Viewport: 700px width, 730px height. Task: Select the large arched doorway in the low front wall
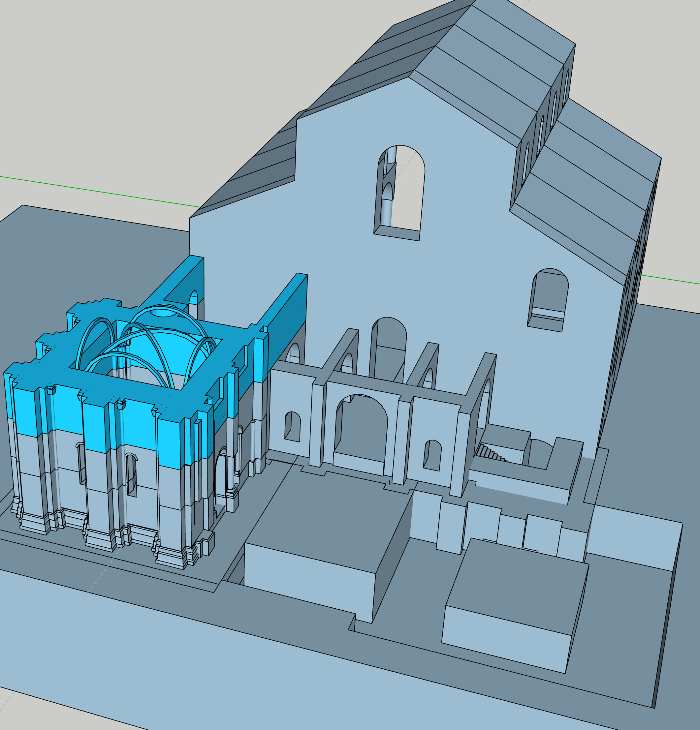(360, 435)
